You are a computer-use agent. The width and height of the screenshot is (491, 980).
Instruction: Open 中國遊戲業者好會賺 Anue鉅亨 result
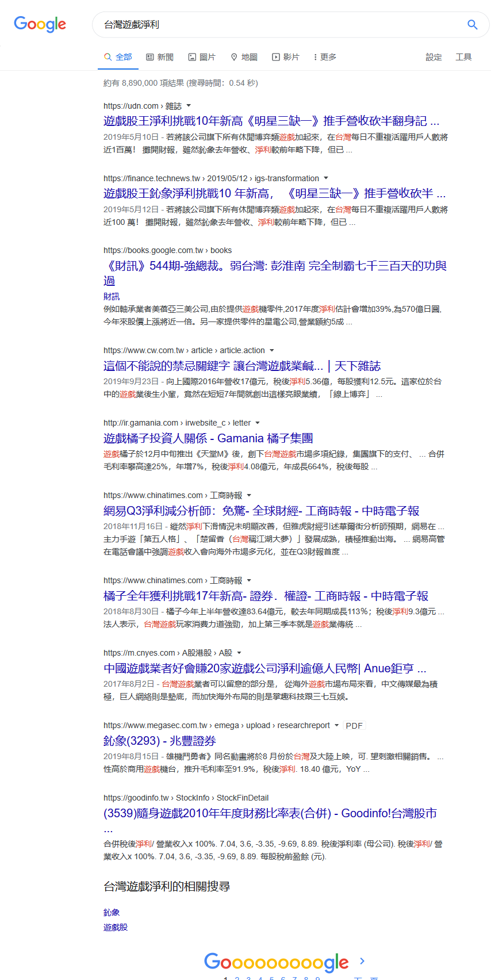pyautogui.click(x=265, y=668)
